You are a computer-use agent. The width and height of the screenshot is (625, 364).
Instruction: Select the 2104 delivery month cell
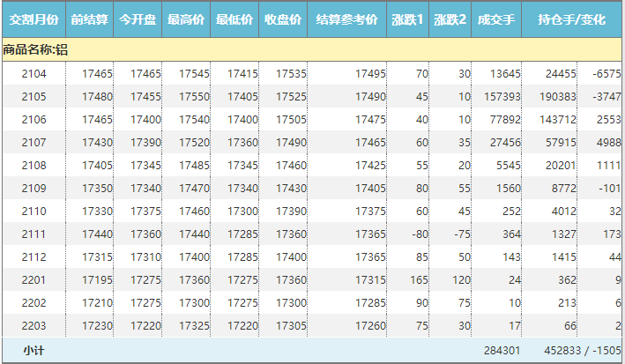click(34, 74)
